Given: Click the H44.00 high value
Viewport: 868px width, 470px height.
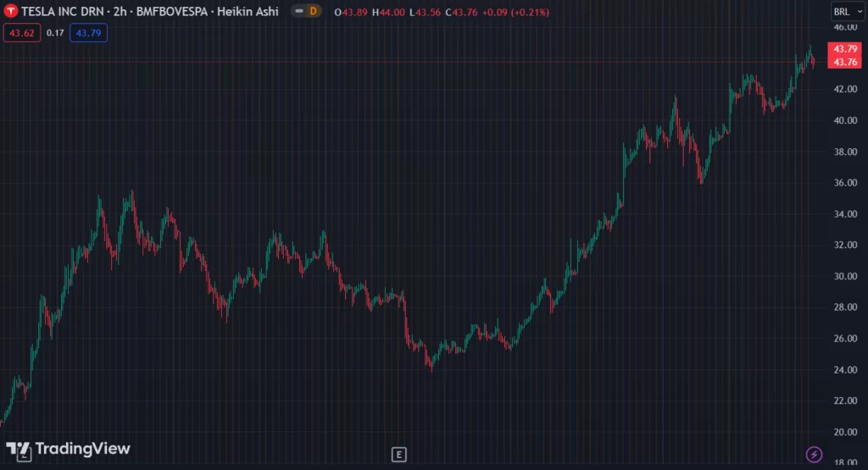Looking at the screenshot, I should point(388,12).
